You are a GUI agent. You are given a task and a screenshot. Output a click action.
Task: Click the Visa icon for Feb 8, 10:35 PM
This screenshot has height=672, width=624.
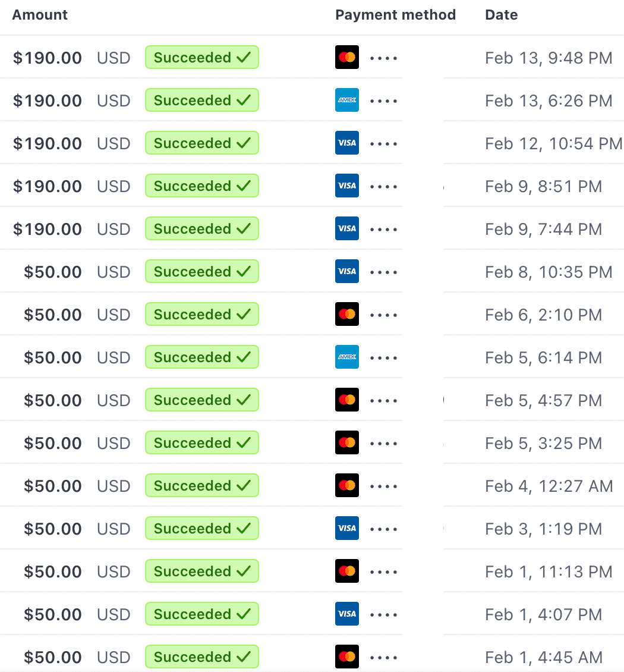(347, 271)
